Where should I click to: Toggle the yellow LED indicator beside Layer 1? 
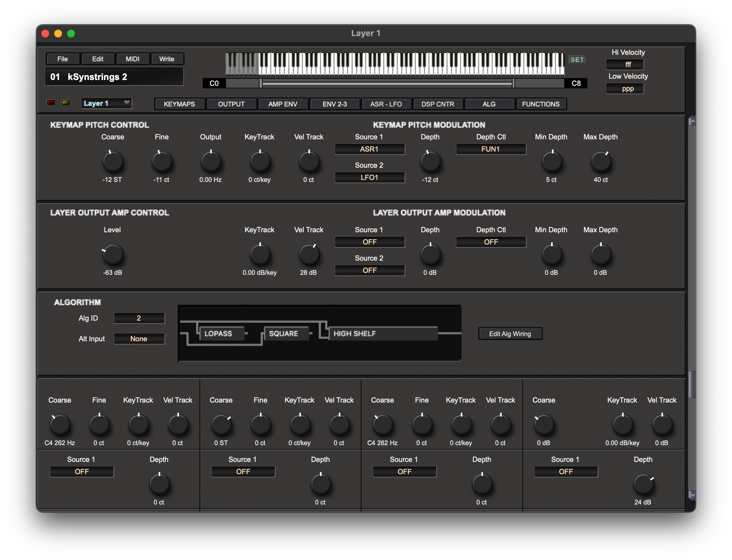pos(66,102)
